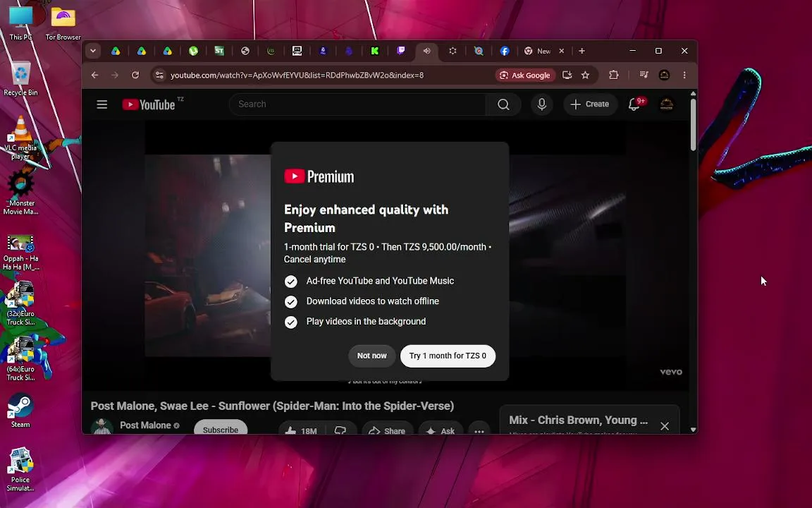Switch to the ST icon tab

pyautogui.click(x=219, y=51)
